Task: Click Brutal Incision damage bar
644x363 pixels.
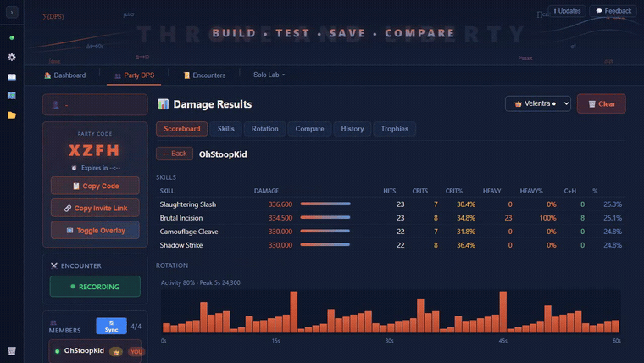Action: (x=325, y=217)
